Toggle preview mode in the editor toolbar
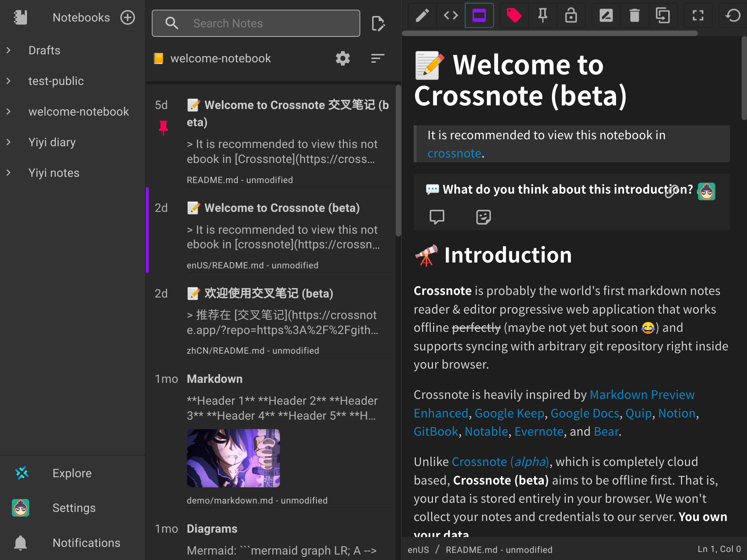Image resolution: width=747 pixels, height=560 pixels. click(479, 16)
